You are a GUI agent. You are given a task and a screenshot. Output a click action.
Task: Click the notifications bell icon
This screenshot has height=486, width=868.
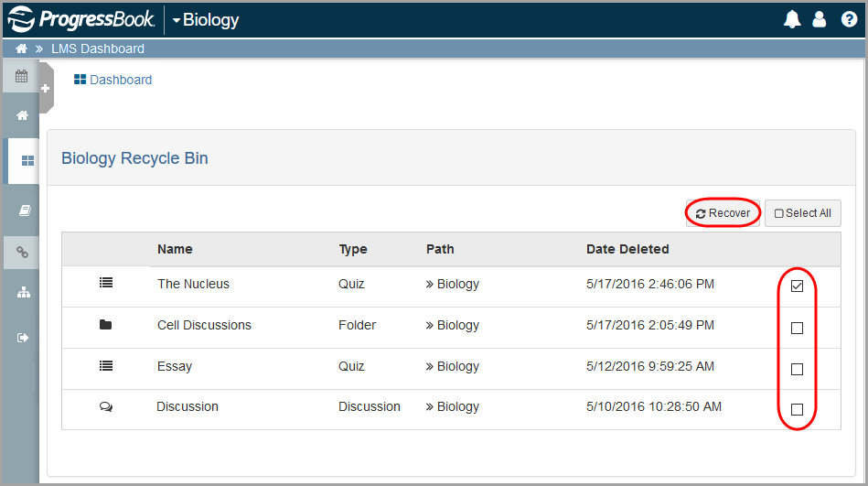(x=792, y=19)
